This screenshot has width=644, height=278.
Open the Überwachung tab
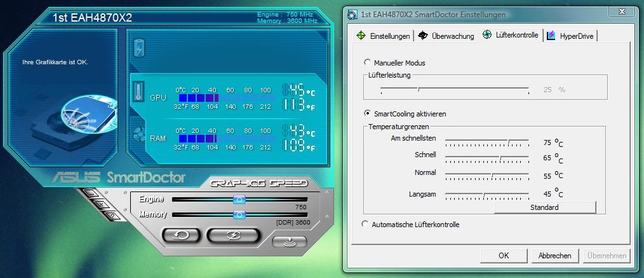point(446,36)
